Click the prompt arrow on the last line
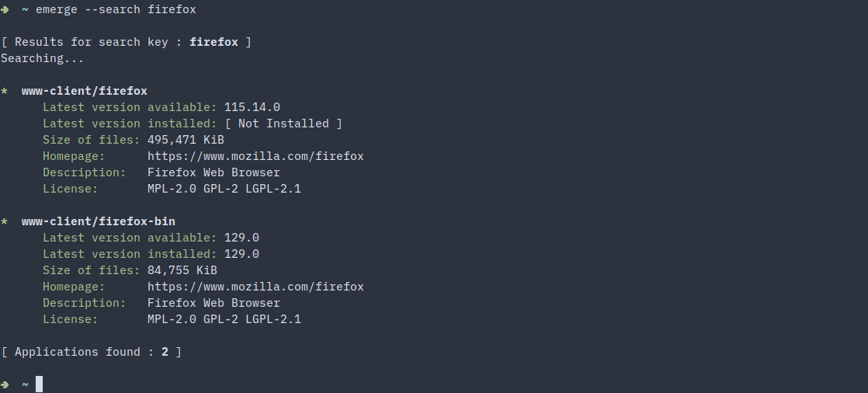 [x=5, y=384]
